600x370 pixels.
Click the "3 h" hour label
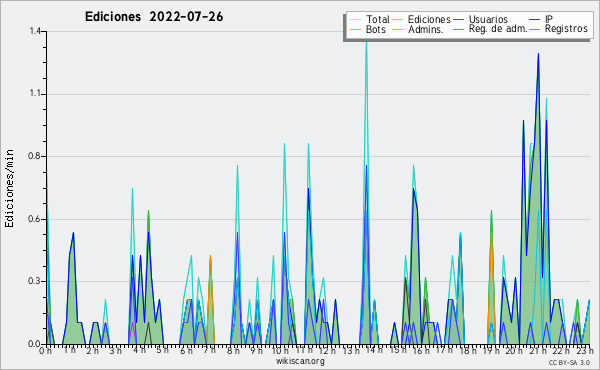[116, 351]
